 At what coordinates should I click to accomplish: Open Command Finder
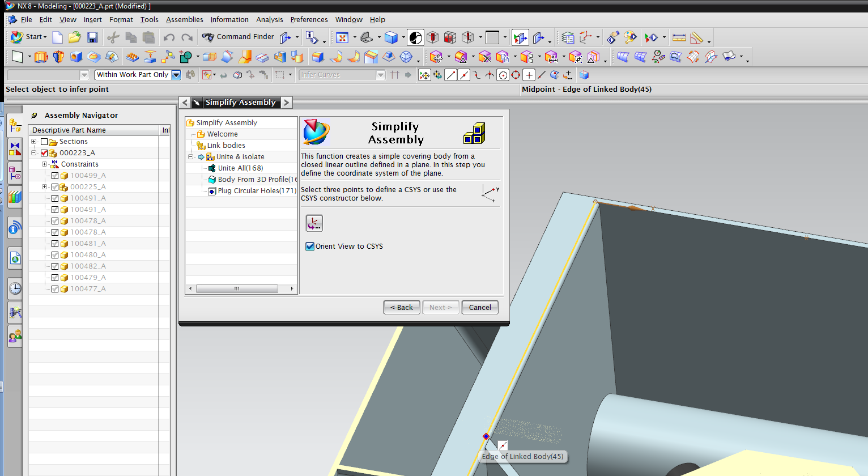238,37
